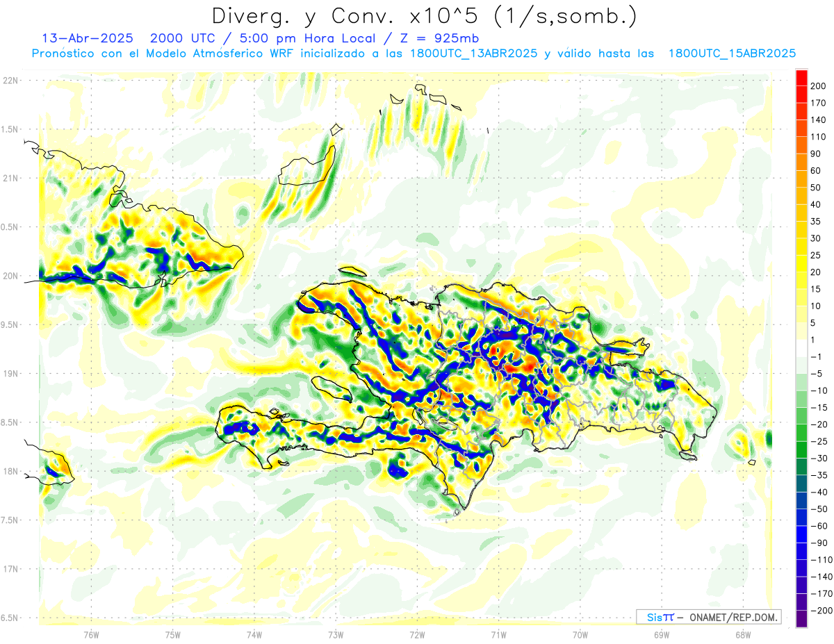Click the longitude label '70W'
This screenshot has width=834, height=644.
580,634
